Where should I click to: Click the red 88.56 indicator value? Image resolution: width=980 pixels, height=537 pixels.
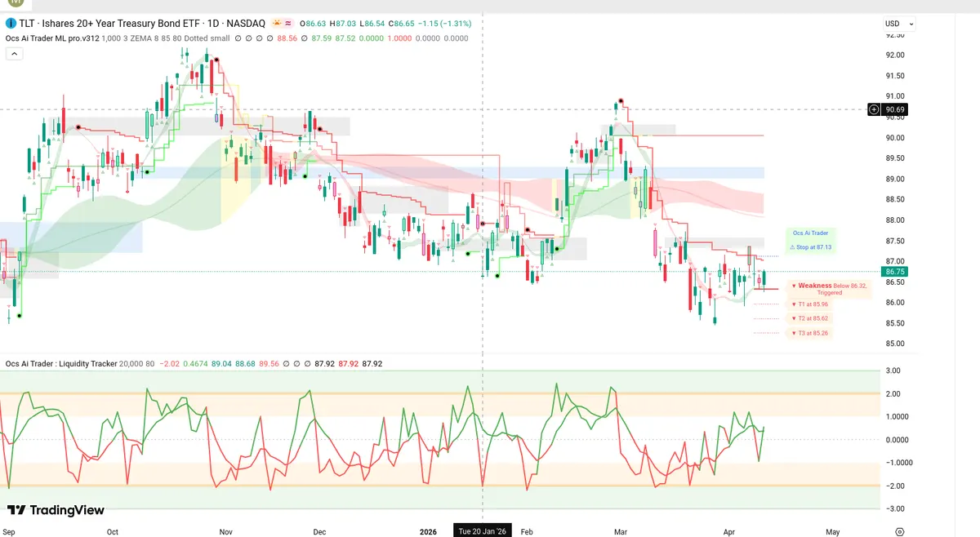(287, 38)
